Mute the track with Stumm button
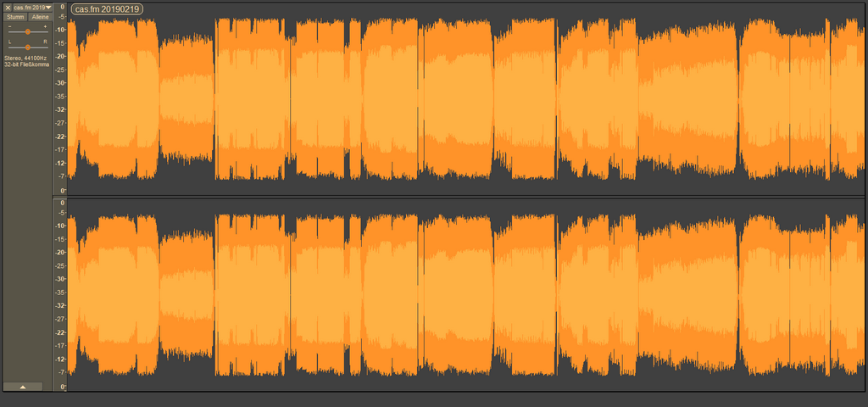Screen dimensions: 868x407 pyautogui.click(x=15, y=17)
